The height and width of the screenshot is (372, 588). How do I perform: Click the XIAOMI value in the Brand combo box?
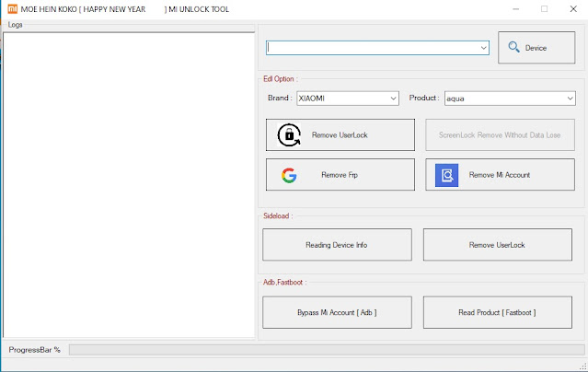tap(311, 99)
